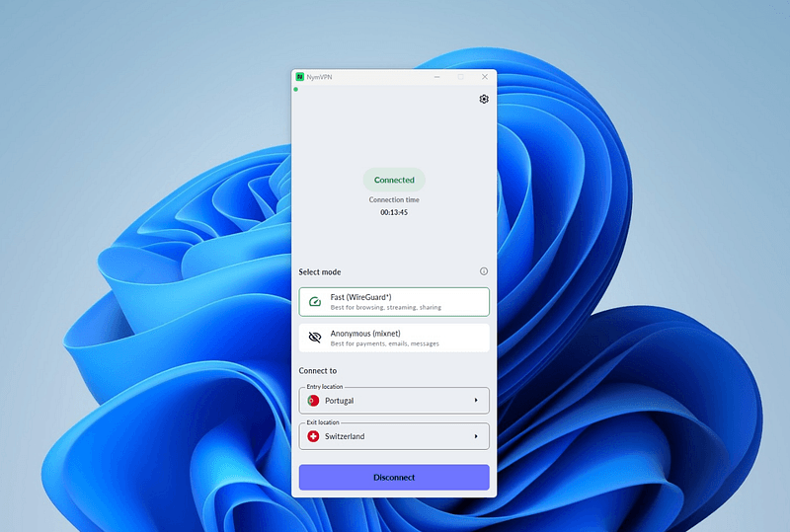The height and width of the screenshot is (532, 790).
Task: Click the Switzerland exit location text
Action: coord(345,436)
